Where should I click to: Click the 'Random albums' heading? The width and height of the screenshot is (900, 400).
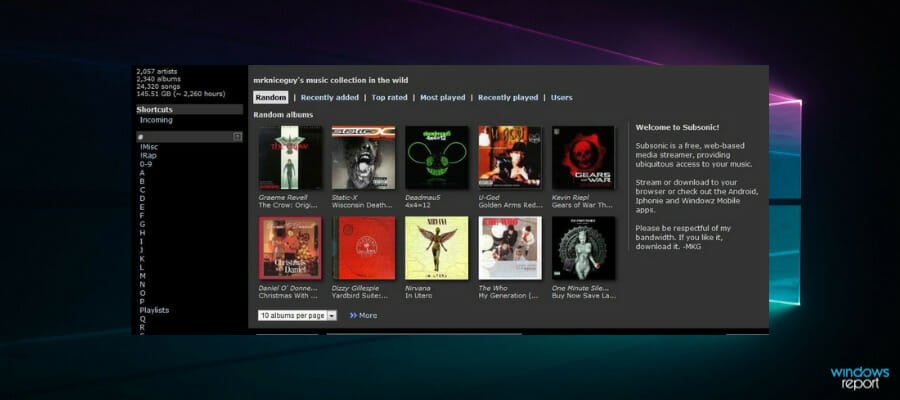(284, 115)
